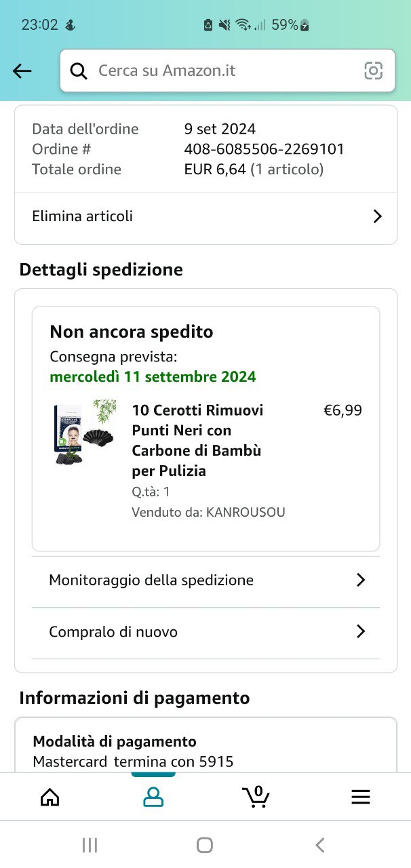The width and height of the screenshot is (411, 868).
Task: Expand Elimina articoli chevron
Action: pos(378,216)
